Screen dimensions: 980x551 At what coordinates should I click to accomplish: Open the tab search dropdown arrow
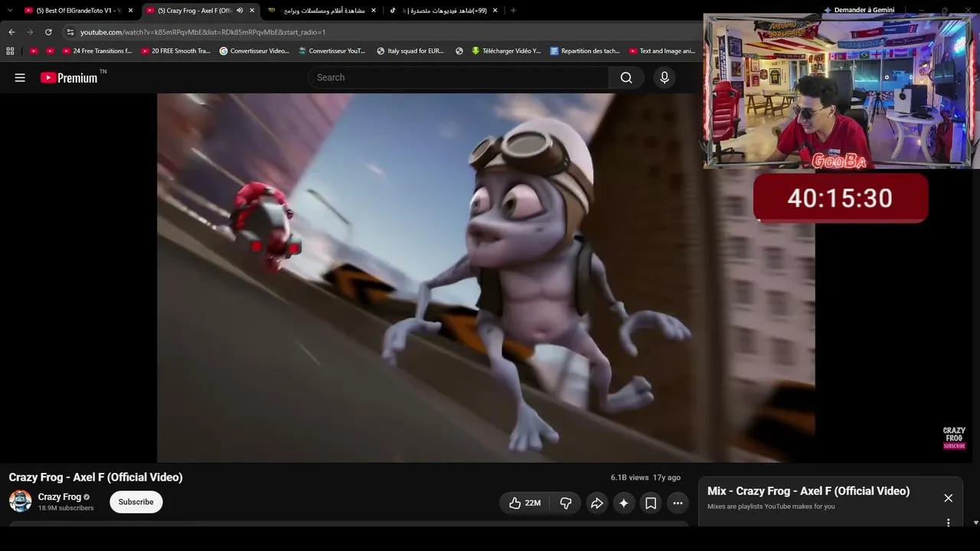click(10, 11)
